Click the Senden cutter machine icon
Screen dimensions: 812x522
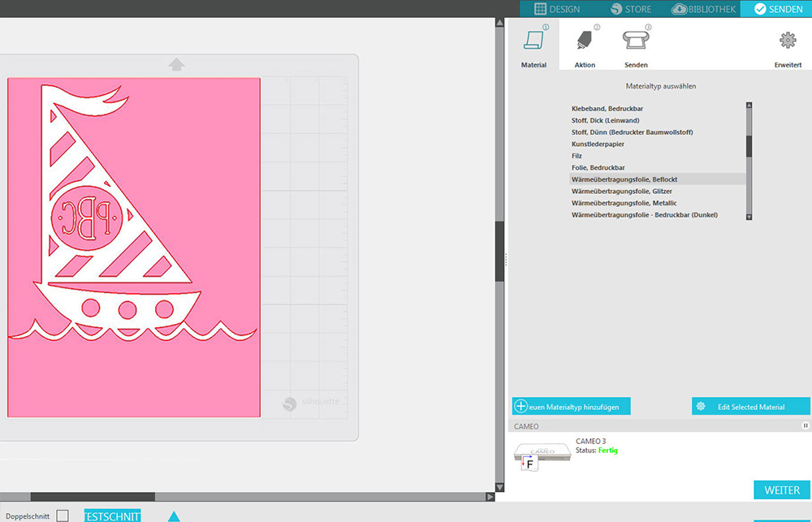pyautogui.click(x=636, y=41)
